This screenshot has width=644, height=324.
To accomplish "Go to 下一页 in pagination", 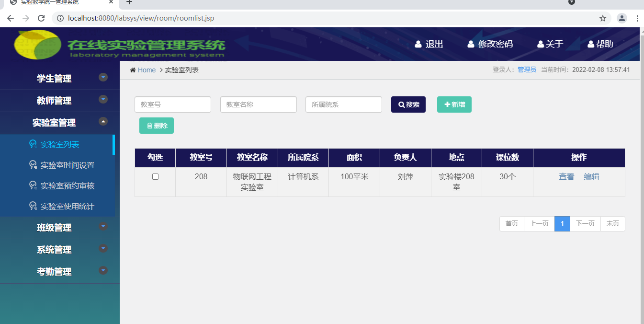I will click(585, 224).
